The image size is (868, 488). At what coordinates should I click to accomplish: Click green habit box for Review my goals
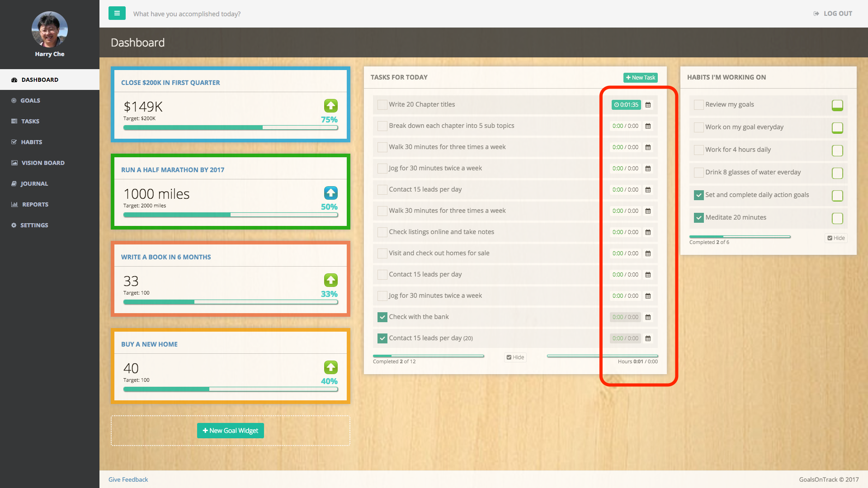point(837,105)
